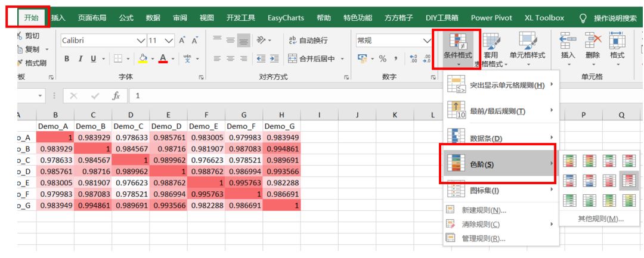Click the phonetic guide (wén 文) icon
Image resolution: width=644 pixels, height=258 pixels.
[x=187, y=59]
